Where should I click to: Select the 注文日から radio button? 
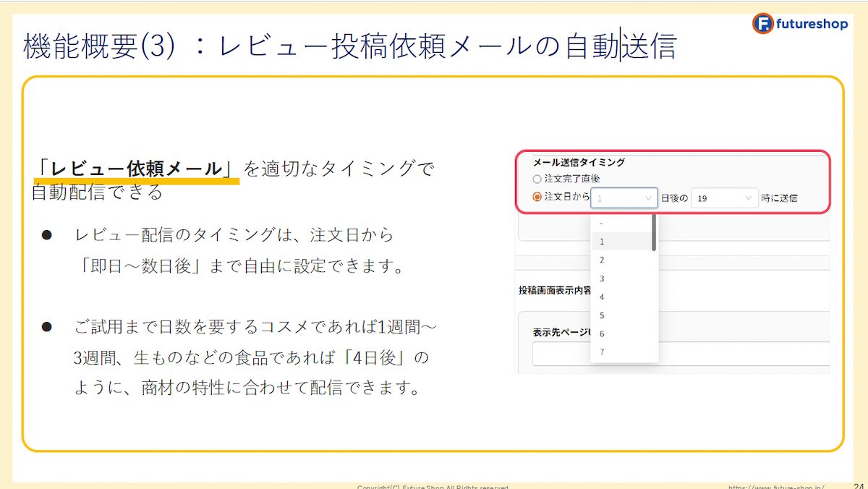coord(535,197)
